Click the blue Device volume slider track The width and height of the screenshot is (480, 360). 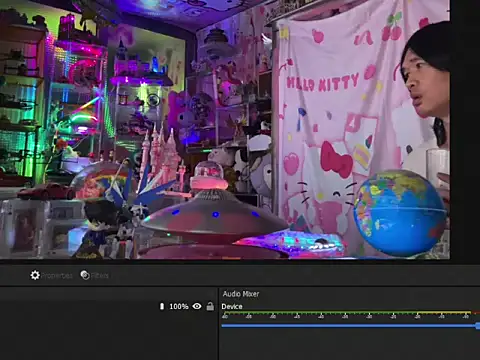349,326
